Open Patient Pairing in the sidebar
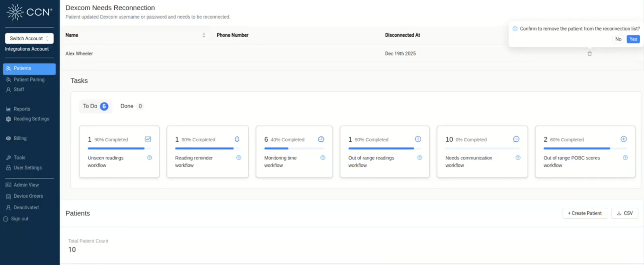 point(29,80)
